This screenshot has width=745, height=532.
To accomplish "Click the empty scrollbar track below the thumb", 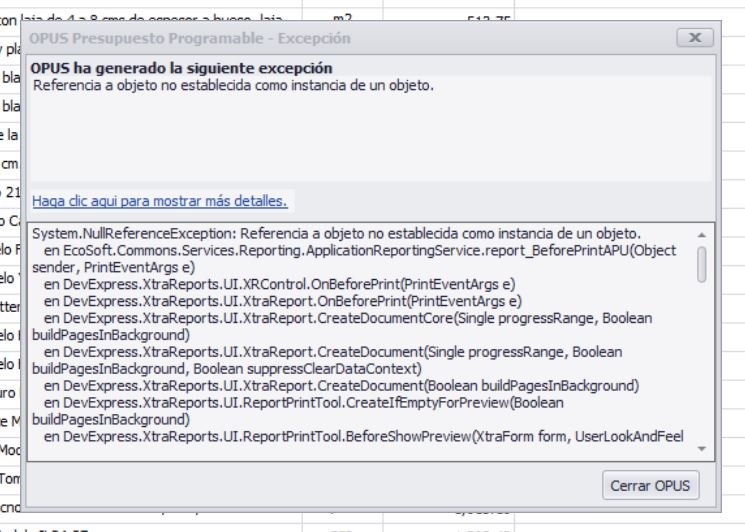I will [x=702, y=370].
